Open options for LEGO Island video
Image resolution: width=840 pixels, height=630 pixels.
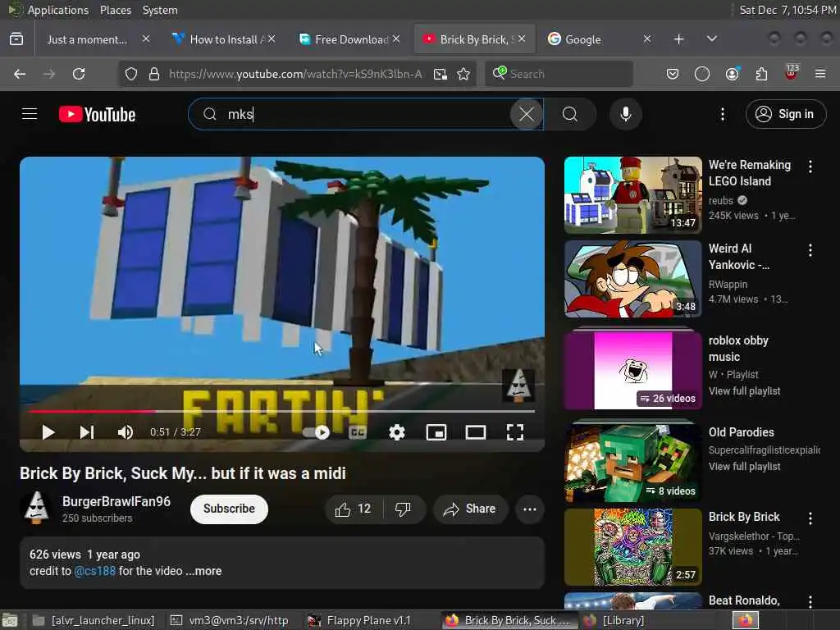tap(810, 167)
